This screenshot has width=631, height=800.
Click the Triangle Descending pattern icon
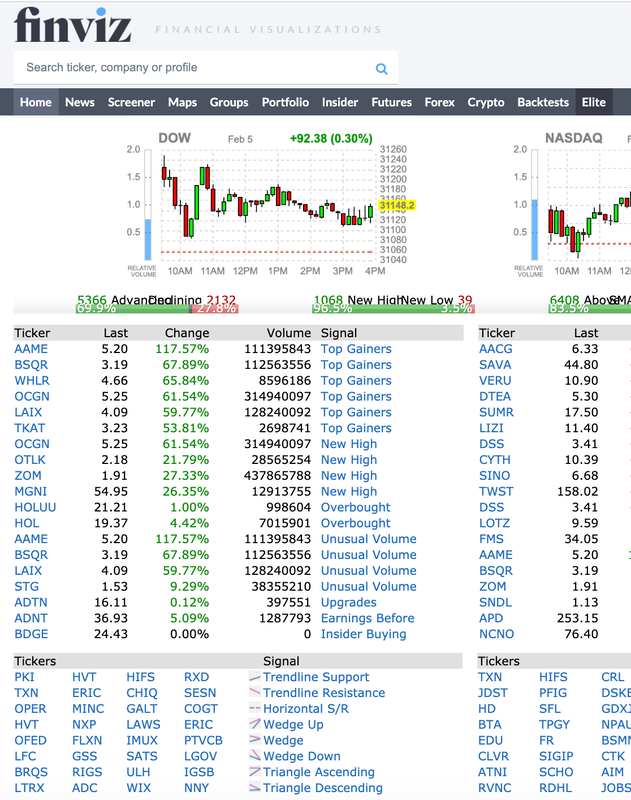click(255, 788)
